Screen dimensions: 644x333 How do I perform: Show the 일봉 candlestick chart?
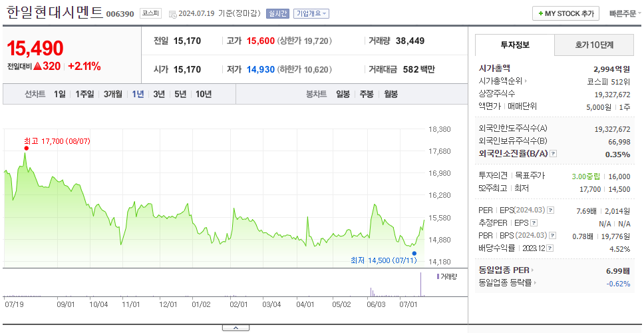pyautogui.click(x=343, y=94)
